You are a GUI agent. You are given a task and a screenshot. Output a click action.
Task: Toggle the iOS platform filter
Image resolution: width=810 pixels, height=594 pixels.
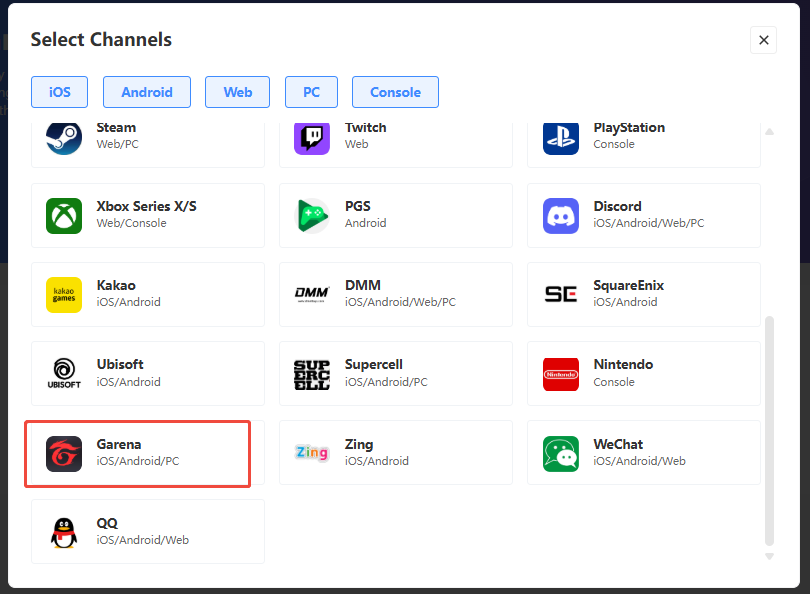point(59,92)
